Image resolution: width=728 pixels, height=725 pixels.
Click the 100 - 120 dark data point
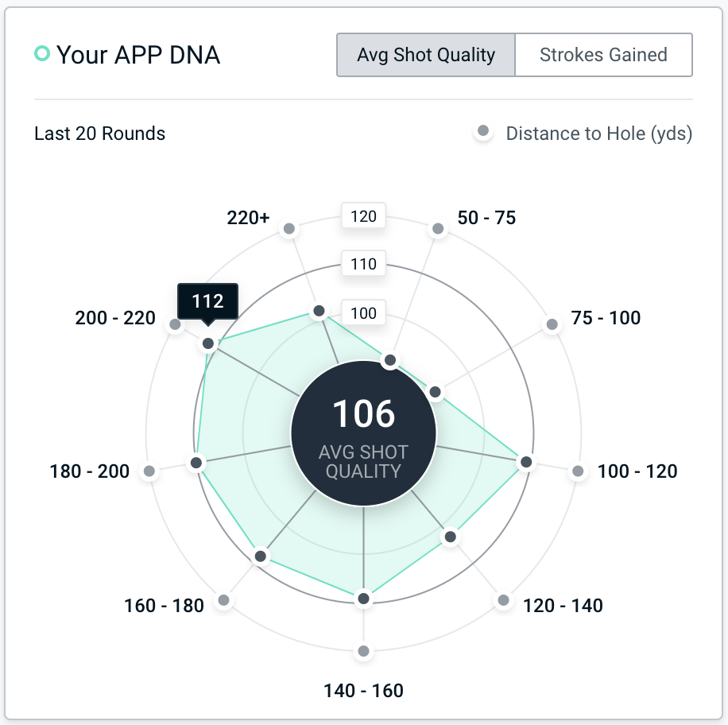coord(525,462)
